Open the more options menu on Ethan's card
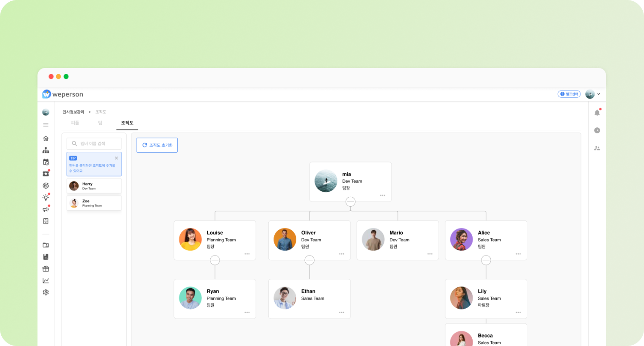The image size is (644, 346). (x=341, y=313)
